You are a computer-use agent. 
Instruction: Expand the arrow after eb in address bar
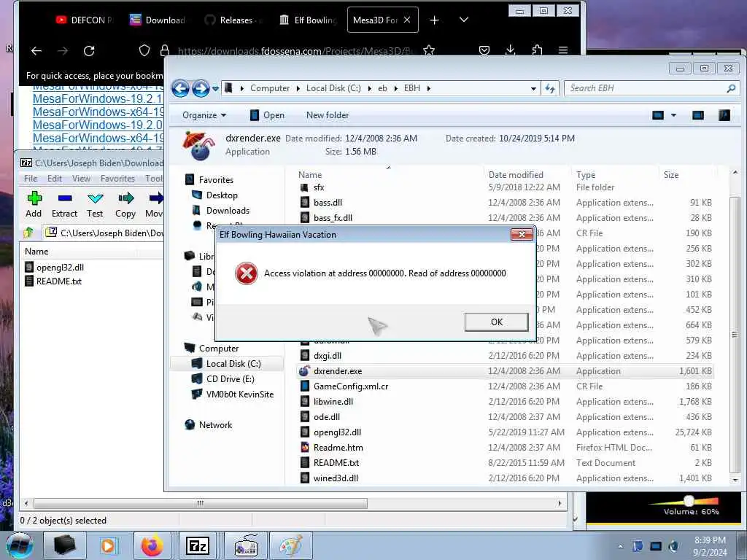[396, 88]
